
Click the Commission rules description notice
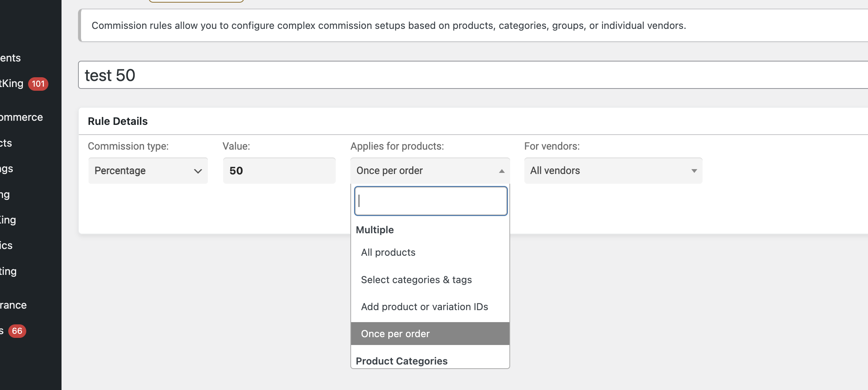tap(473, 25)
